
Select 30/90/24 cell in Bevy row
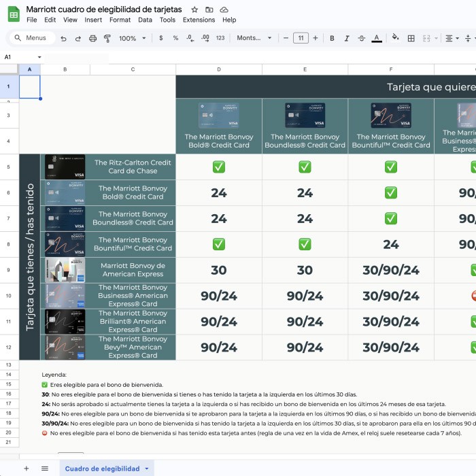[x=391, y=347]
